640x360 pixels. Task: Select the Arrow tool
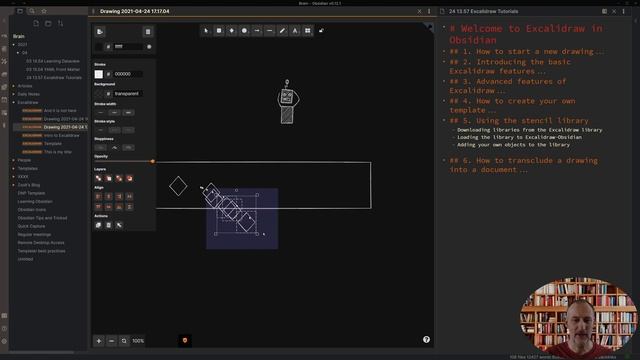click(x=257, y=31)
